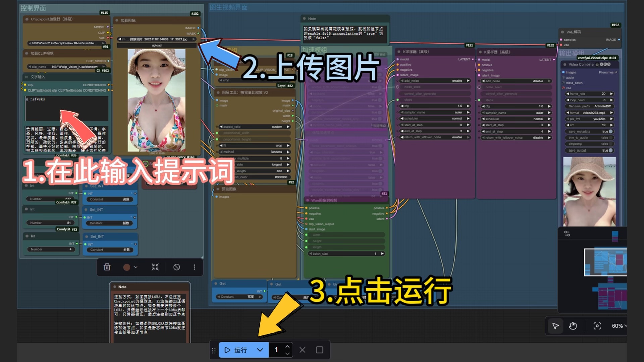Click the shrink/collapse arrows icon in group toolbar
Screen dimensions: 644x362
point(155,267)
